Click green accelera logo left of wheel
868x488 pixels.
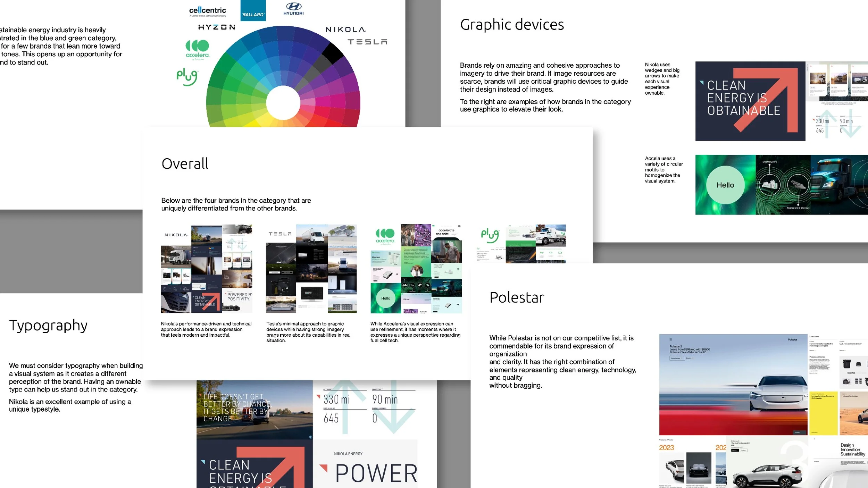tap(197, 49)
